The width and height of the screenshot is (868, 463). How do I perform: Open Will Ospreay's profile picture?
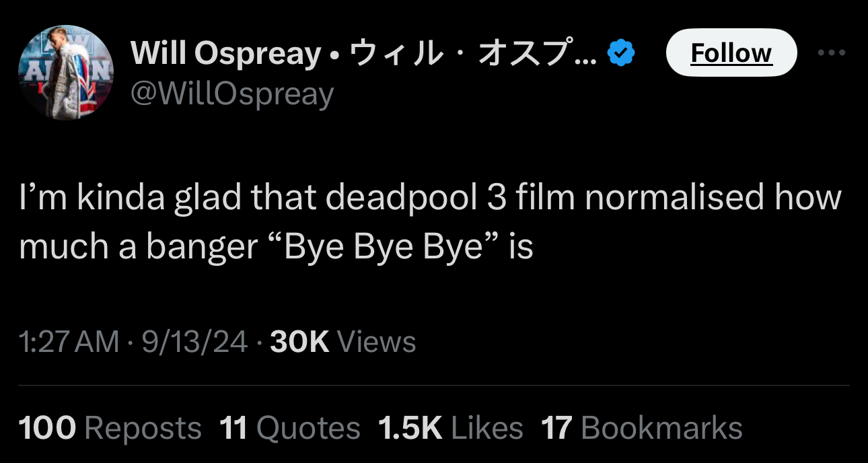[x=65, y=73]
